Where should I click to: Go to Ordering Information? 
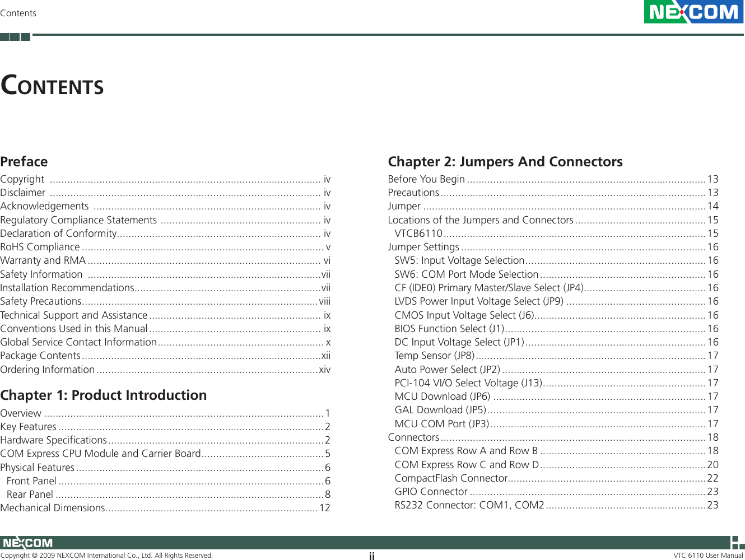(x=165, y=370)
